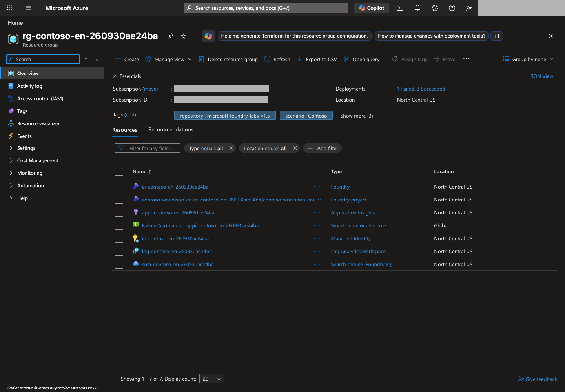Click Open query in the toolbar

click(x=361, y=59)
